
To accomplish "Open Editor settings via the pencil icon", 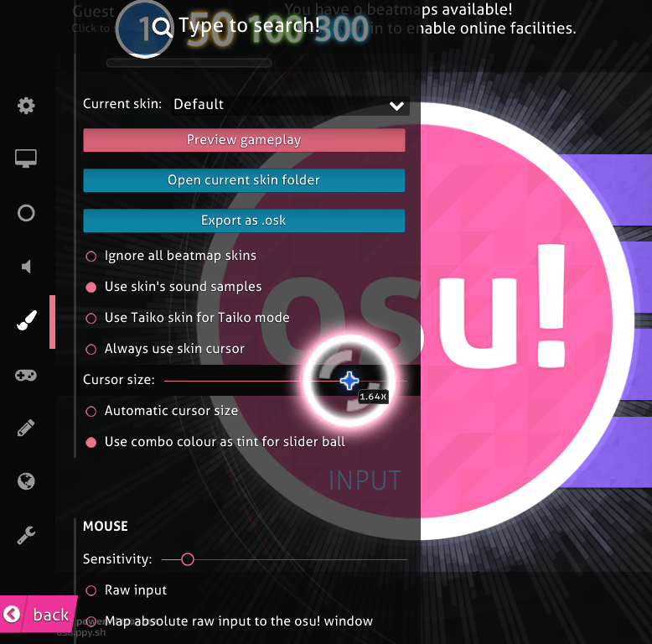I will coord(26,428).
